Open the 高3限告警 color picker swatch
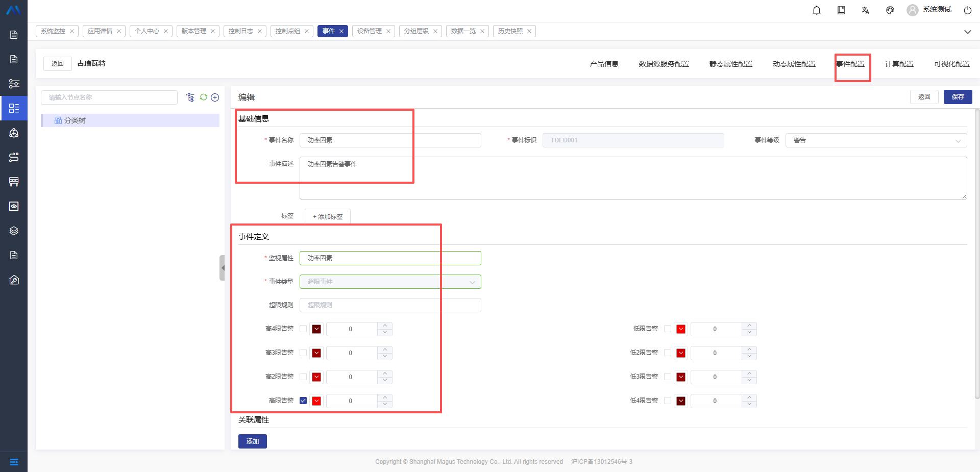Image resolution: width=980 pixels, height=472 pixels. (x=316, y=353)
